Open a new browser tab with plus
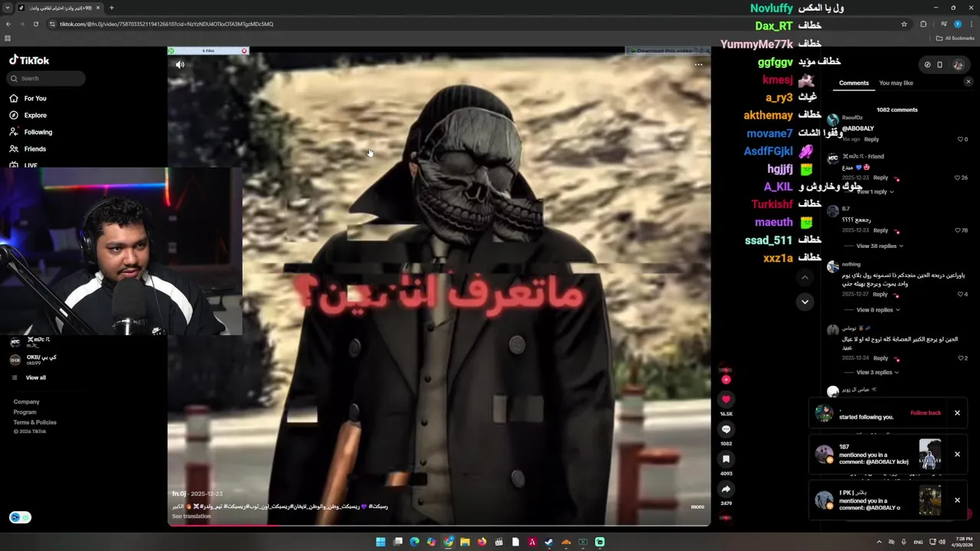This screenshot has height=551, width=980. tap(112, 8)
